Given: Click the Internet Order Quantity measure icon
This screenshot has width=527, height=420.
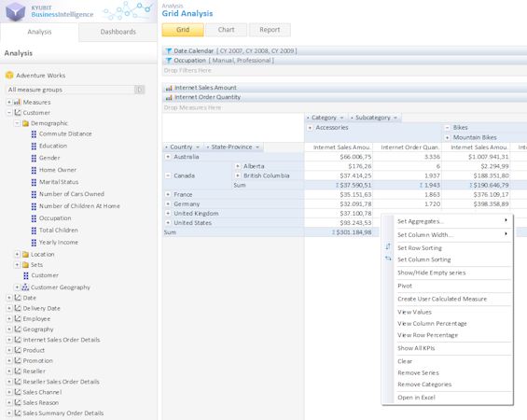Looking at the screenshot, I should pyautogui.click(x=169, y=97).
